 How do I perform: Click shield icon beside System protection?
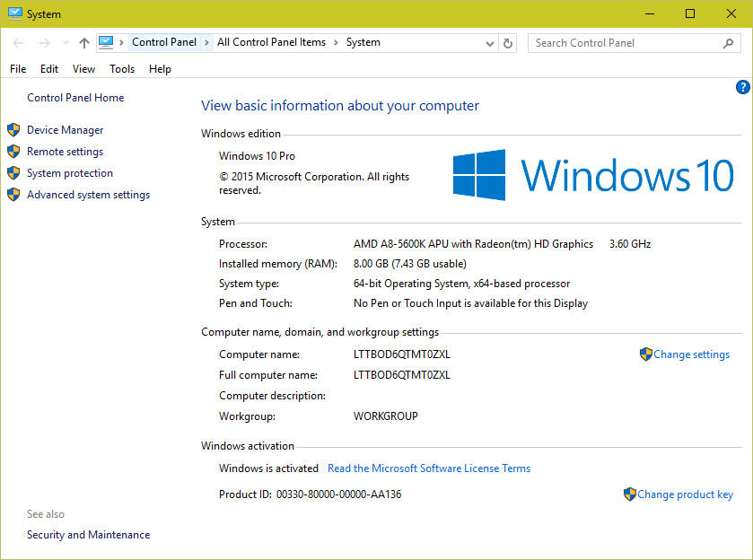coord(13,173)
